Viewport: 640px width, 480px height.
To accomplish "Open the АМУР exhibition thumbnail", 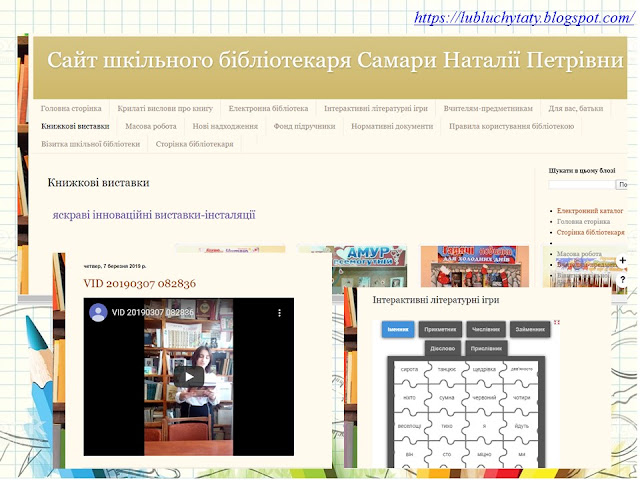I will [370, 269].
